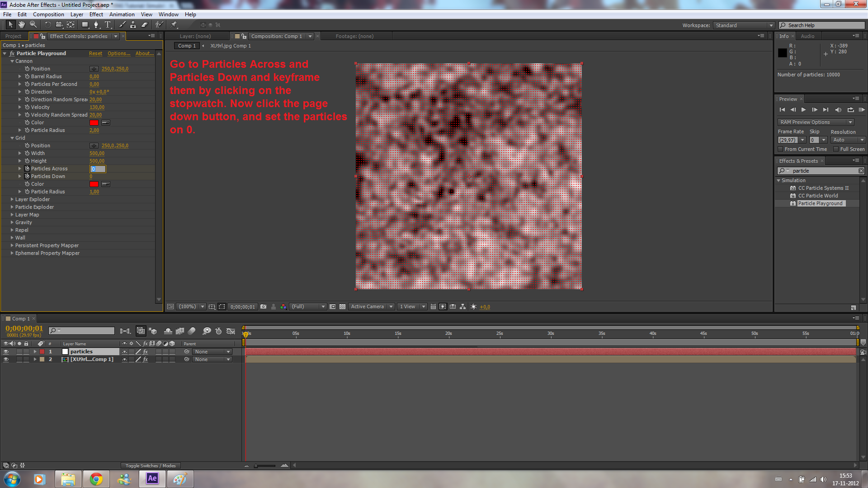This screenshot has width=868, height=488.
Task: Open the Active Camera dropdown
Action: pyautogui.click(x=371, y=306)
